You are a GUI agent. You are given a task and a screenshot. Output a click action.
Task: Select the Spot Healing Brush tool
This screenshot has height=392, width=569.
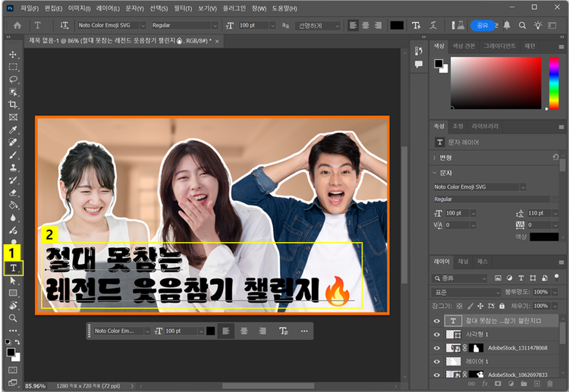(x=13, y=142)
